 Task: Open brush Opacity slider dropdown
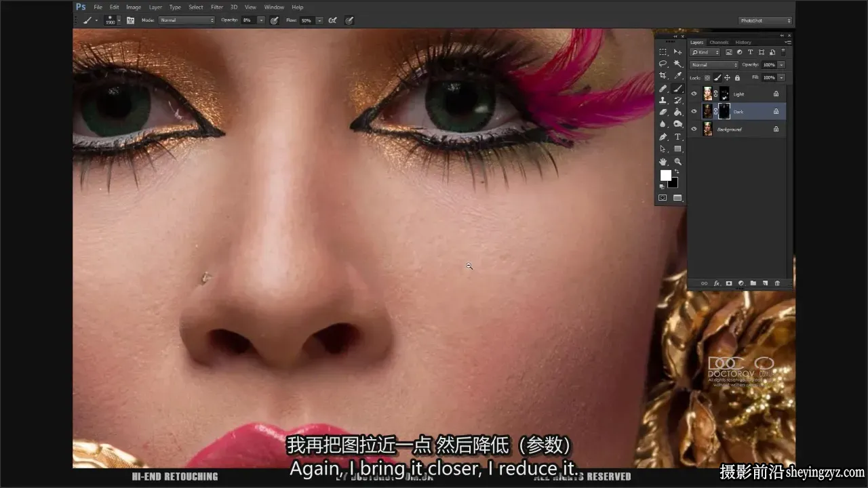coord(261,20)
